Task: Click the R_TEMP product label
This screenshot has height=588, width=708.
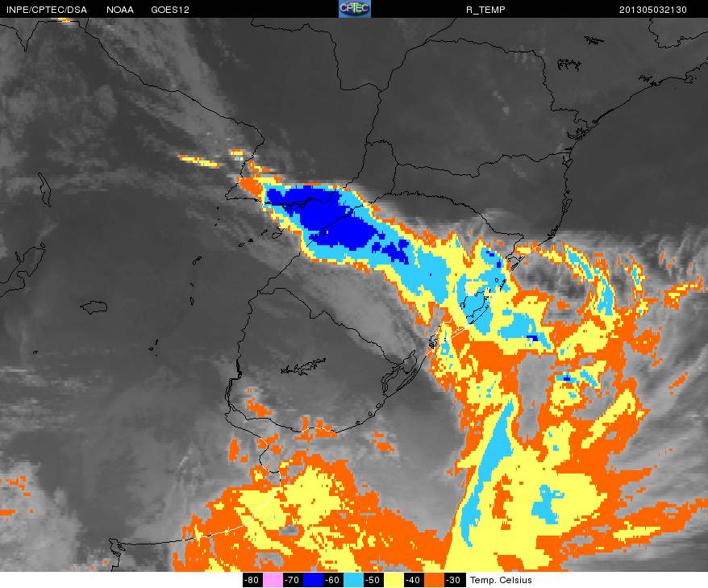Action: 486,10
